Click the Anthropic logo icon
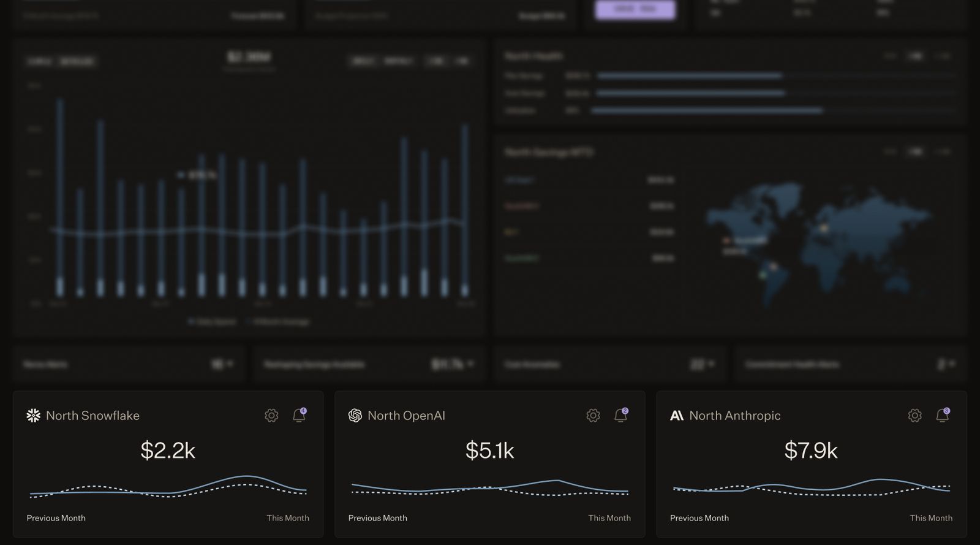 [677, 416]
